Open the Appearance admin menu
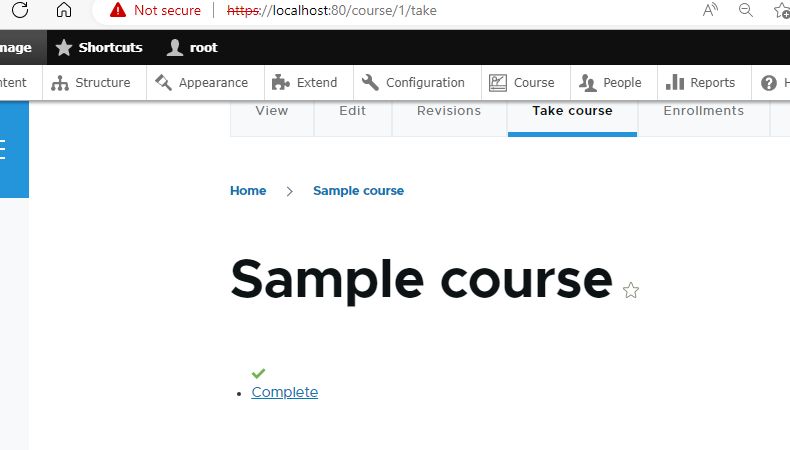Image resolution: width=790 pixels, height=450 pixels. [x=202, y=83]
